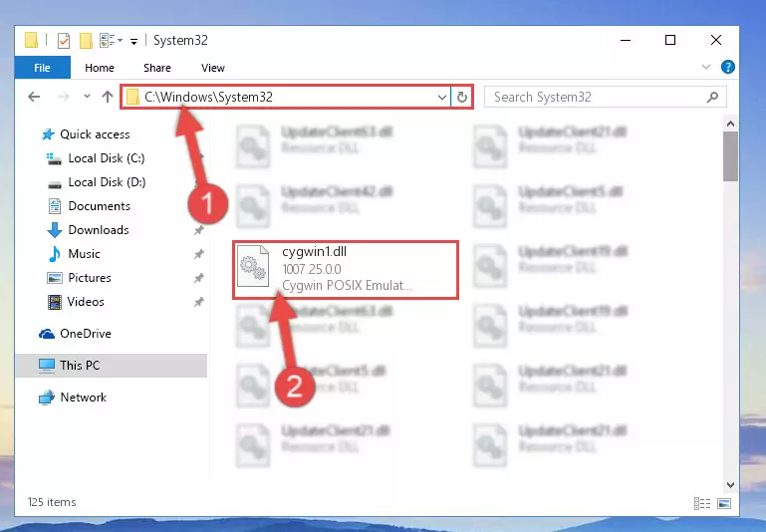Switch to the Share ribbon tab
This screenshot has height=532, width=766.
click(x=157, y=68)
